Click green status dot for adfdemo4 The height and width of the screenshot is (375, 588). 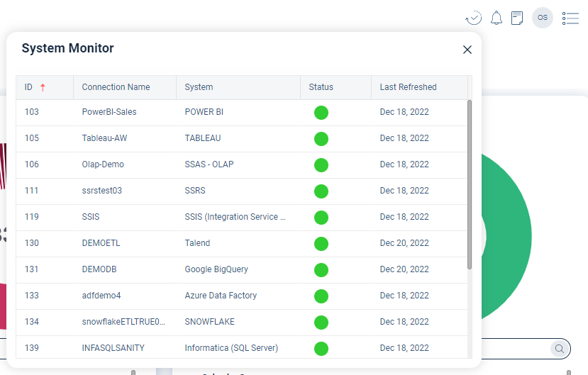coord(321,296)
